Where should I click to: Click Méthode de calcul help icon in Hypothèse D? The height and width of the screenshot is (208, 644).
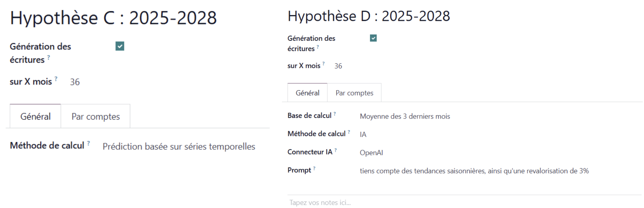[x=349, y=132]
